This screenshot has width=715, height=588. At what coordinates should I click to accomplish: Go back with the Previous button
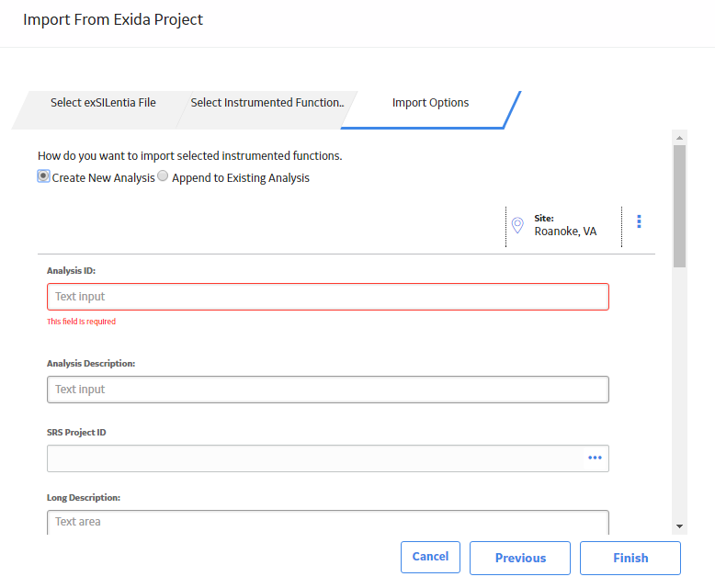[520, 558]
